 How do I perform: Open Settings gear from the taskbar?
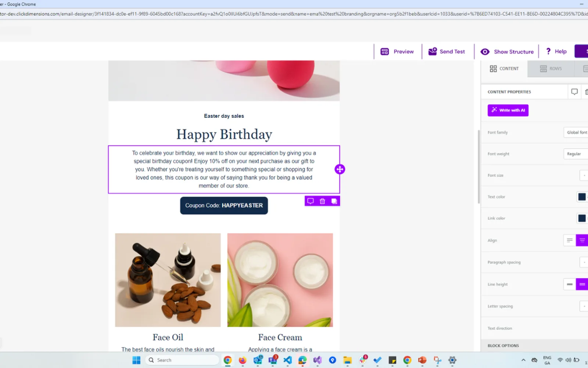tap(452, 360)
